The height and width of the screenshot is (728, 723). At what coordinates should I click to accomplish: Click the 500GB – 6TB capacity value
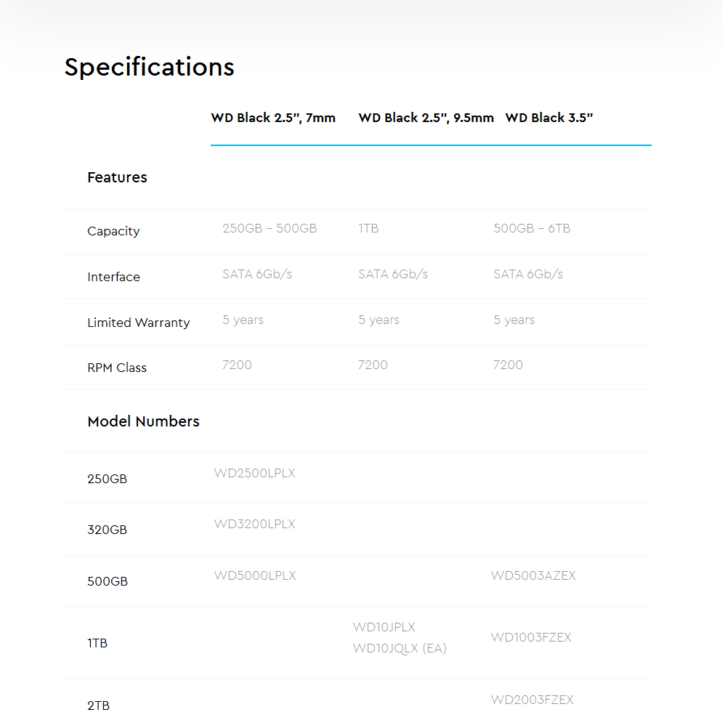point(532,228)
